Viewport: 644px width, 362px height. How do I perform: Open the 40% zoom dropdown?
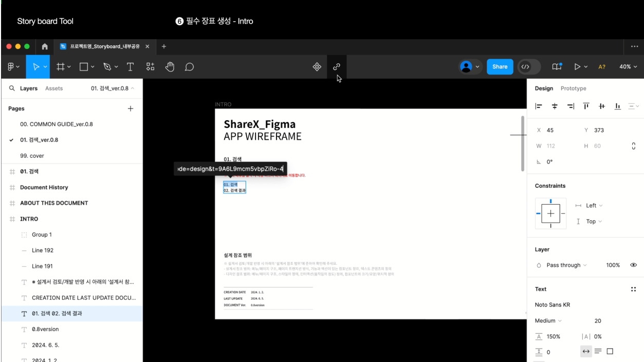628,67
